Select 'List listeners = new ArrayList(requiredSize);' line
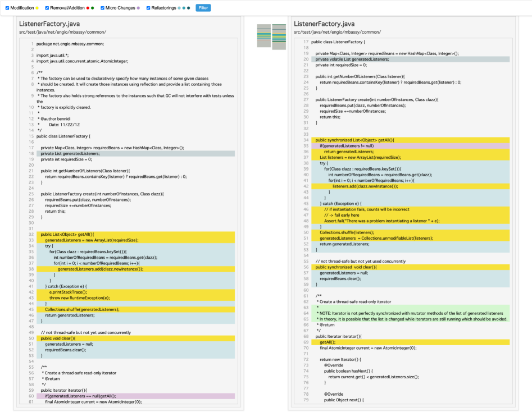 pos(410,157)
